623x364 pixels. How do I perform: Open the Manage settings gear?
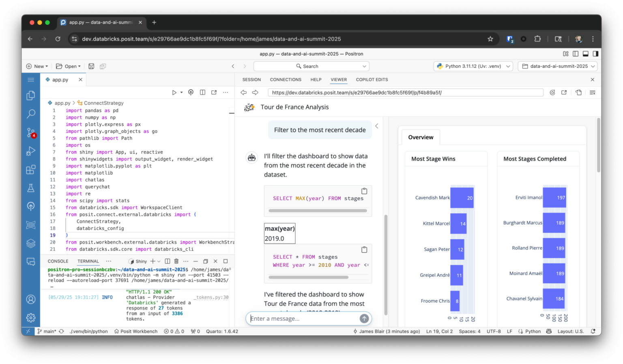coord(31,318)
